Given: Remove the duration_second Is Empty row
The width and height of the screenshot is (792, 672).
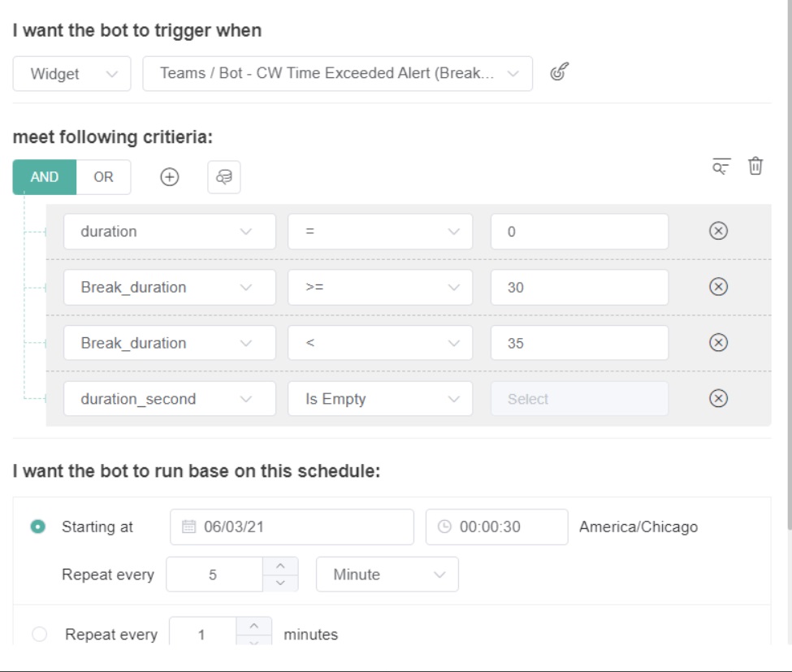Looking at the screenshot, I should click(718, 398).
